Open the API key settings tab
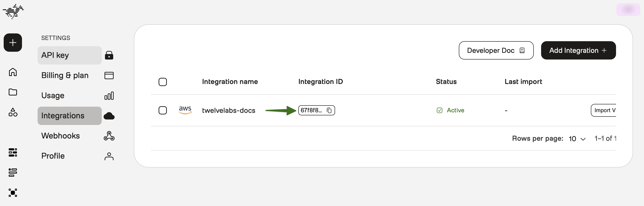This screenshot has width=644, height=206. tap(69, 55)
